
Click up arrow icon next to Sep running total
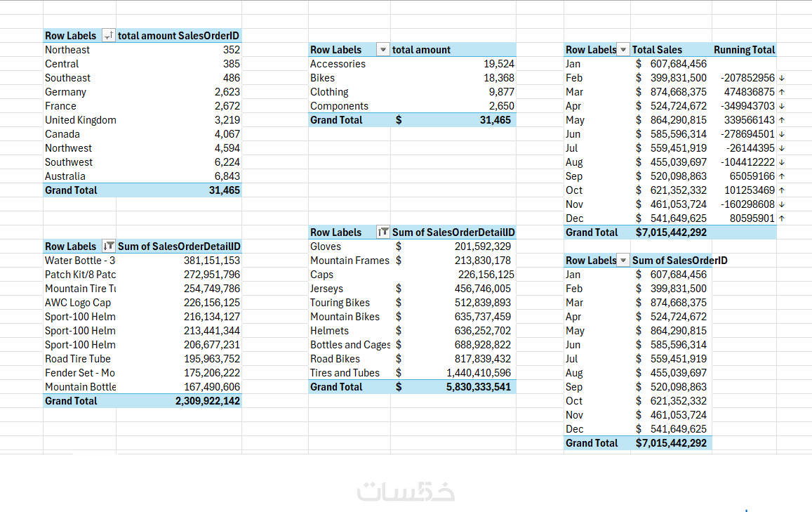[x=782, y=176]
